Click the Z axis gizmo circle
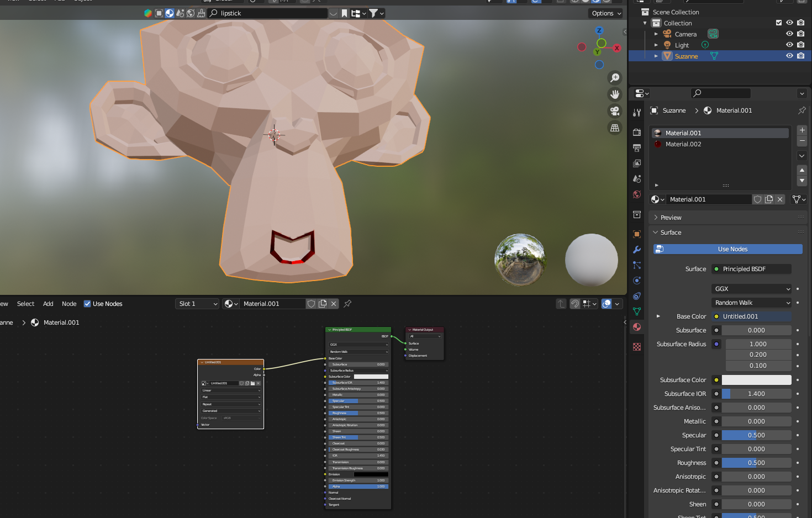 [599, 30]
